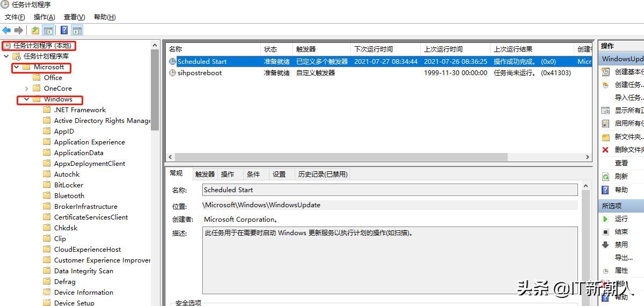Click the 任务计划程序库 library folder icon
This screenshot has height=306, width=644.
17,56
